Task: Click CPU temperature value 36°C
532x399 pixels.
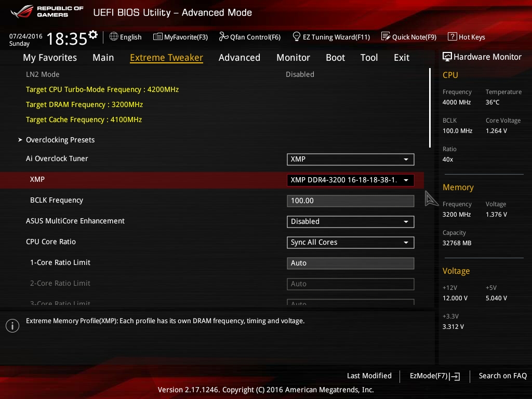Action: pos(493,102)
